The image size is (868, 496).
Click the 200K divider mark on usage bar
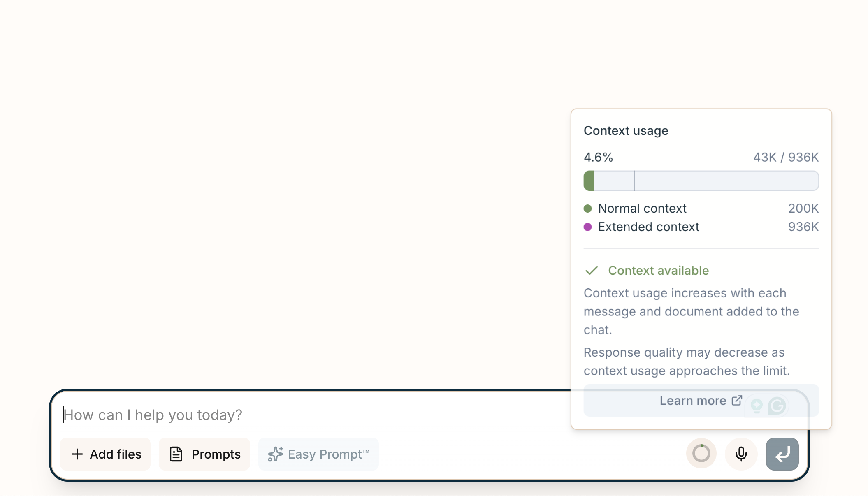(x=634, y=181)
